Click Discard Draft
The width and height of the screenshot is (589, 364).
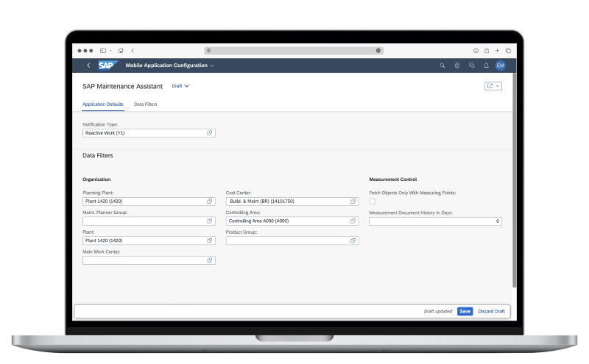491,311
